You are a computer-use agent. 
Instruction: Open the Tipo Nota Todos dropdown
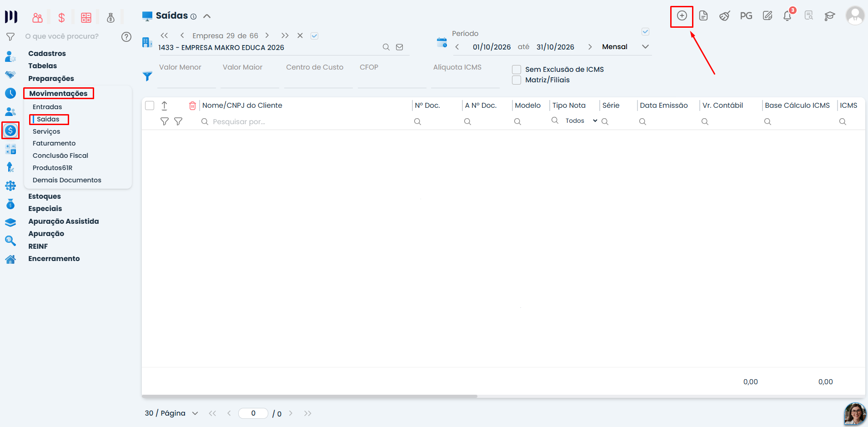pos(581,121)
